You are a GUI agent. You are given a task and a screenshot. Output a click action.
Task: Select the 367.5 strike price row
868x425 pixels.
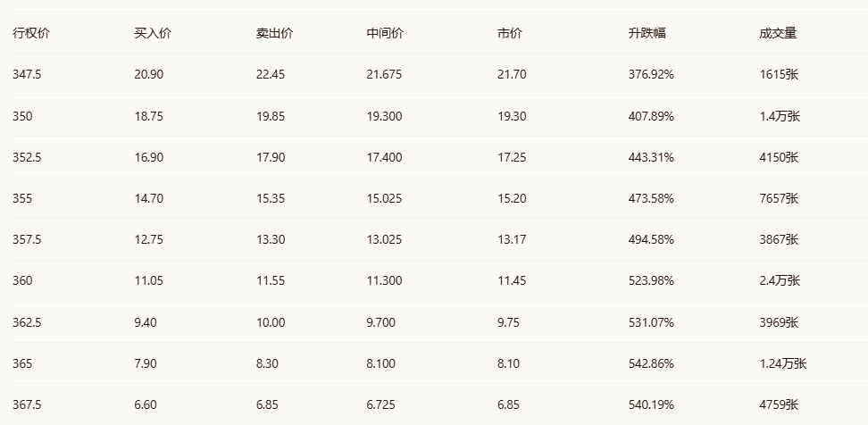27,404
